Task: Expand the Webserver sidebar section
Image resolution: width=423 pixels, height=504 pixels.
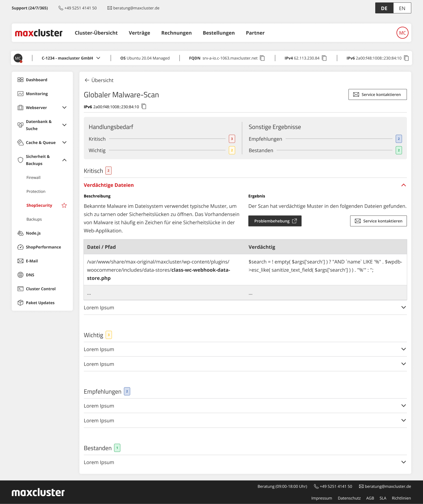Action: 64,108
